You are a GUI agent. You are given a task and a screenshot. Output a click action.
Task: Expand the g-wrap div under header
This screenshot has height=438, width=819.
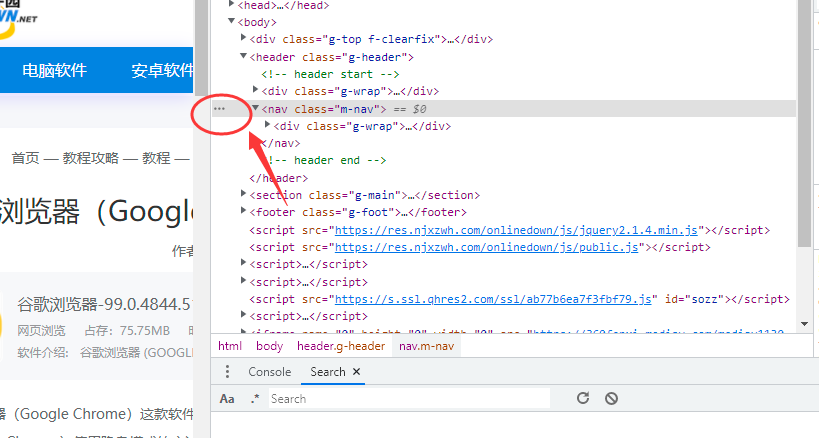pyautogui.click(x=255, y=90)
